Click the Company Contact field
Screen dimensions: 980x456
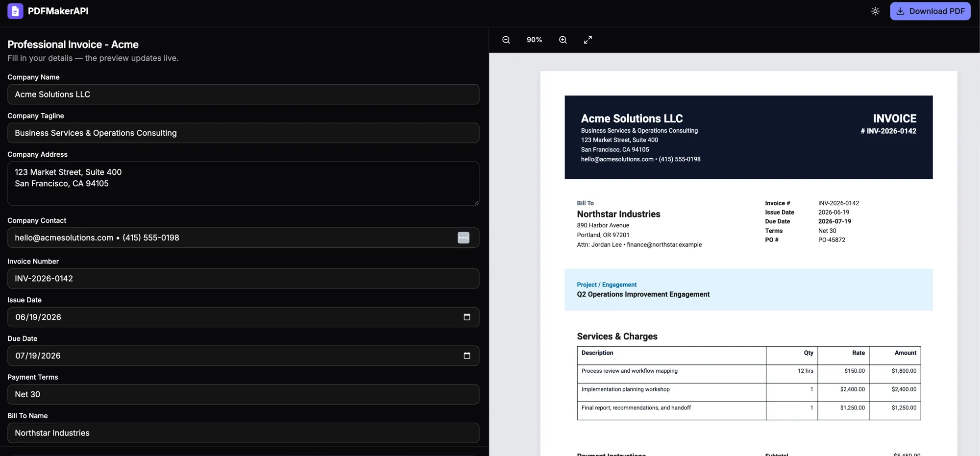pyautogui.click(x=243, y=238)
